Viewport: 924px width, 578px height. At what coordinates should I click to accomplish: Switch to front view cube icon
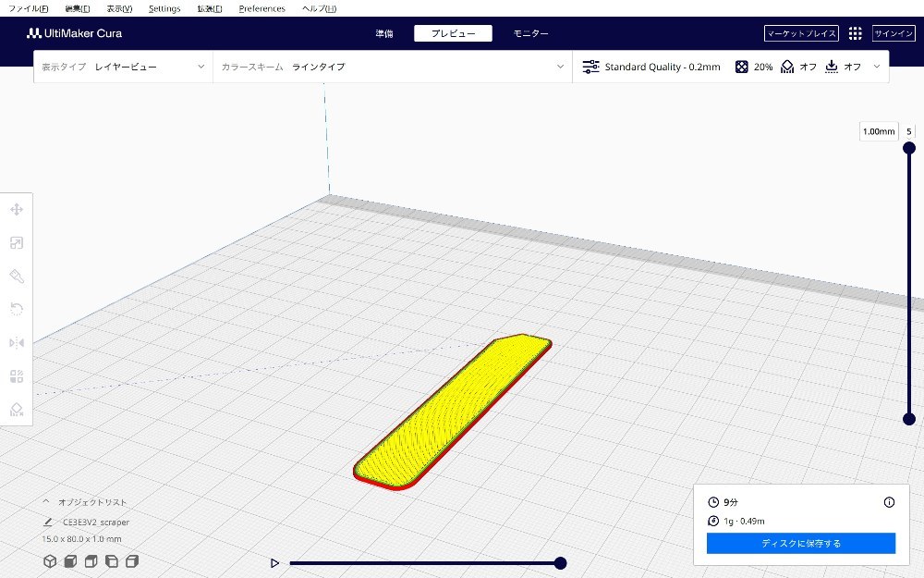point(71,561)
